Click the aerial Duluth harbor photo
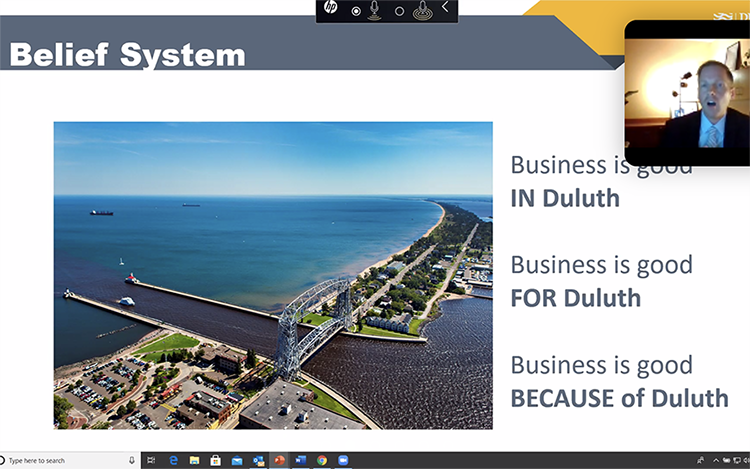The height and width of the screenshot is (469, 750). coord(273,275)
